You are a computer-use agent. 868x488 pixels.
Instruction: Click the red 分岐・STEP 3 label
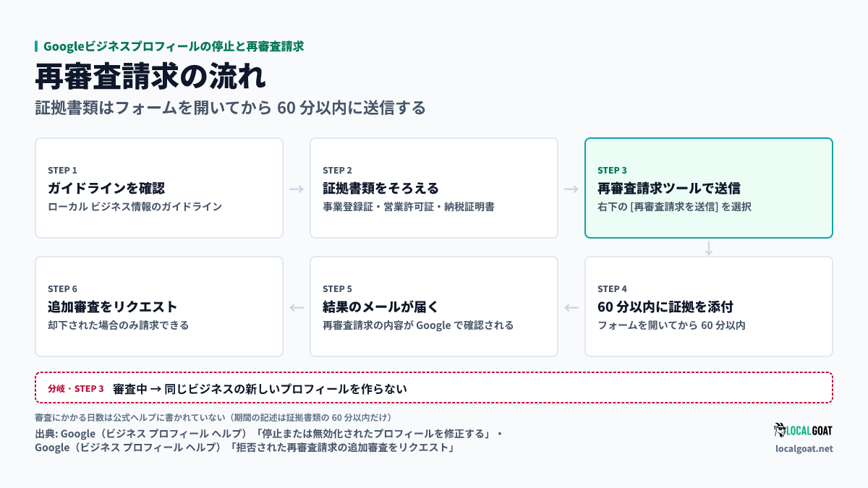coord(76,388)
